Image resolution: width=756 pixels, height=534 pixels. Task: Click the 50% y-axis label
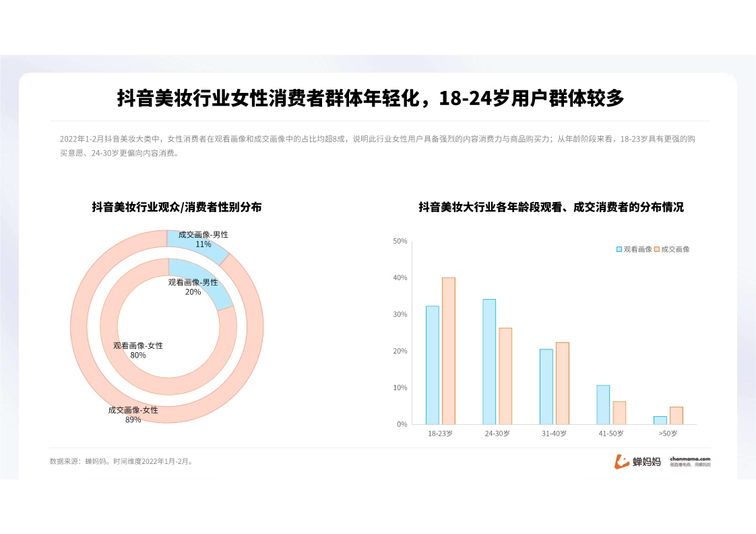pos(400,241)
